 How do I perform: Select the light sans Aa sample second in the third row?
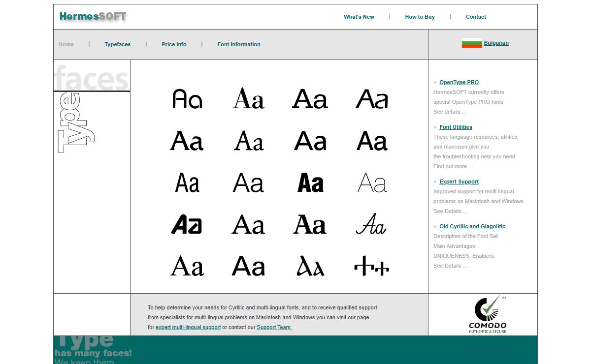[249, 183]
